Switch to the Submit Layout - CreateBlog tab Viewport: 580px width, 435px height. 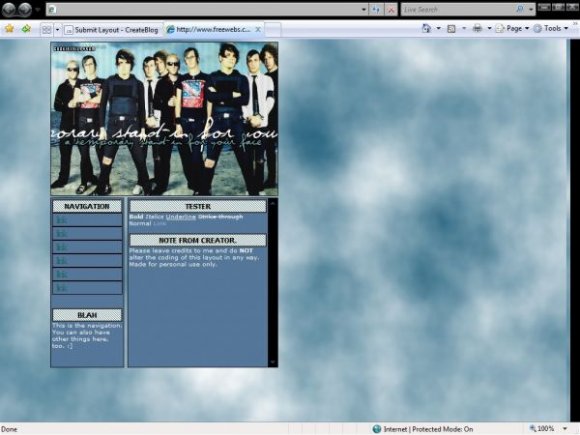coord(113,30)
